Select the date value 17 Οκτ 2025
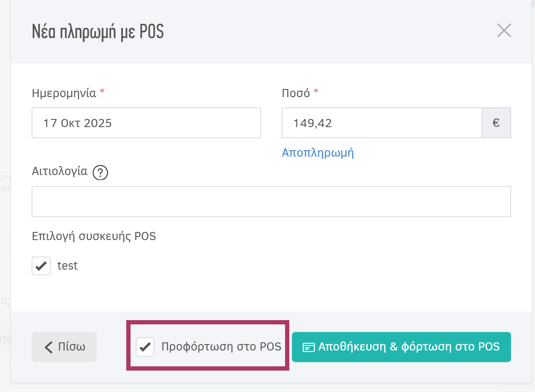Screen dimensions: 535x392 (77, 123)
